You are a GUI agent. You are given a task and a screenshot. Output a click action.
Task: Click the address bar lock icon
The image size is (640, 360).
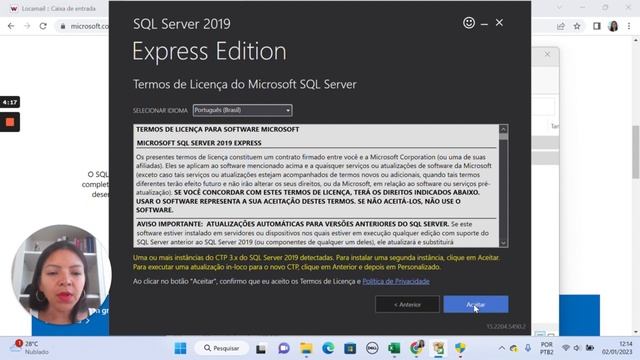click(x=62, y=26)
